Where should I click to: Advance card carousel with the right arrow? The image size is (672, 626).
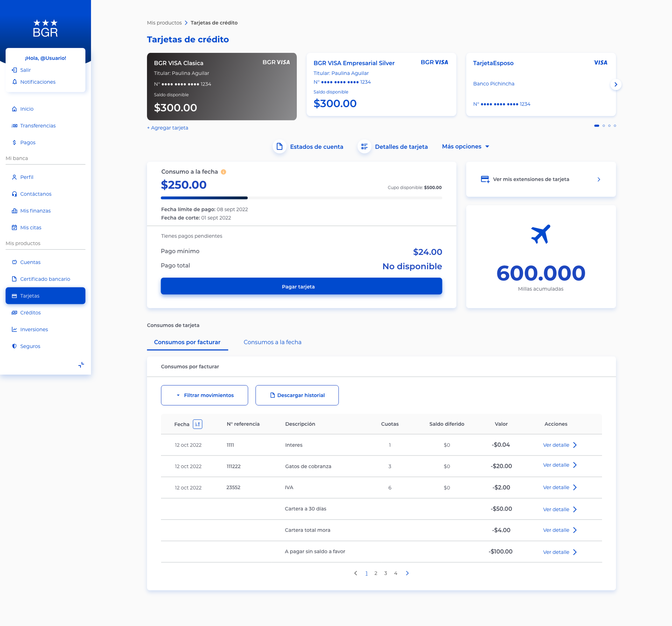tap(616, 84)
